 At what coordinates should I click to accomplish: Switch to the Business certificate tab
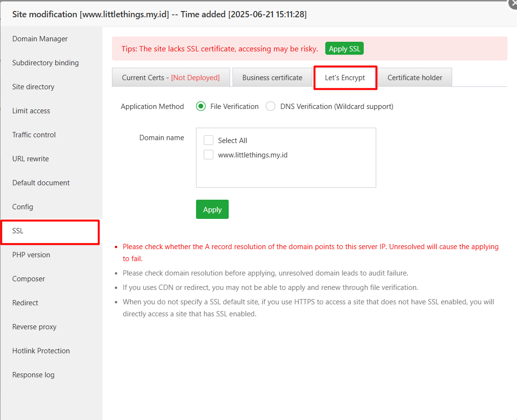coord(272,77)
